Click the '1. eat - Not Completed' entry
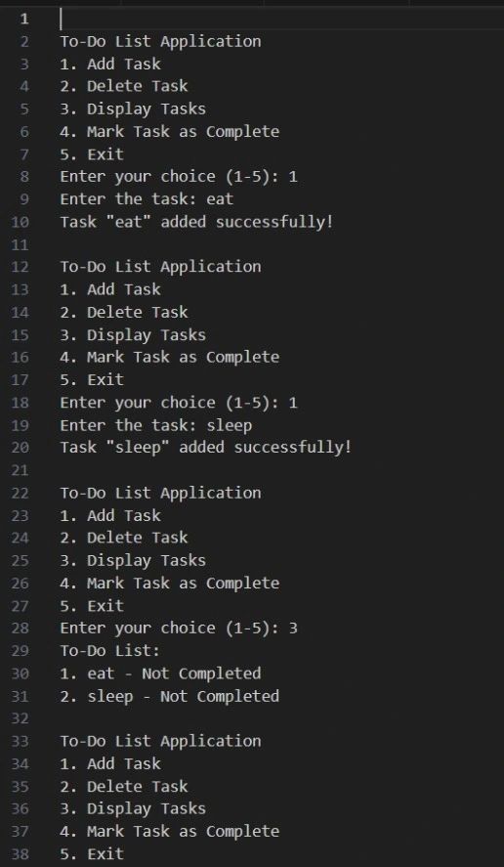Screen dimensions: 504x867 [160, 673]
